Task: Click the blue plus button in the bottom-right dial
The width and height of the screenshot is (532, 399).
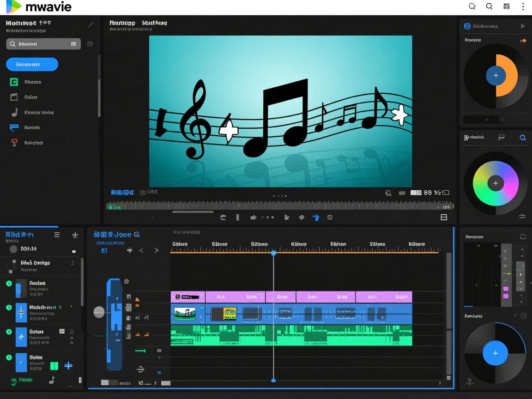Action: coord(495,353)
